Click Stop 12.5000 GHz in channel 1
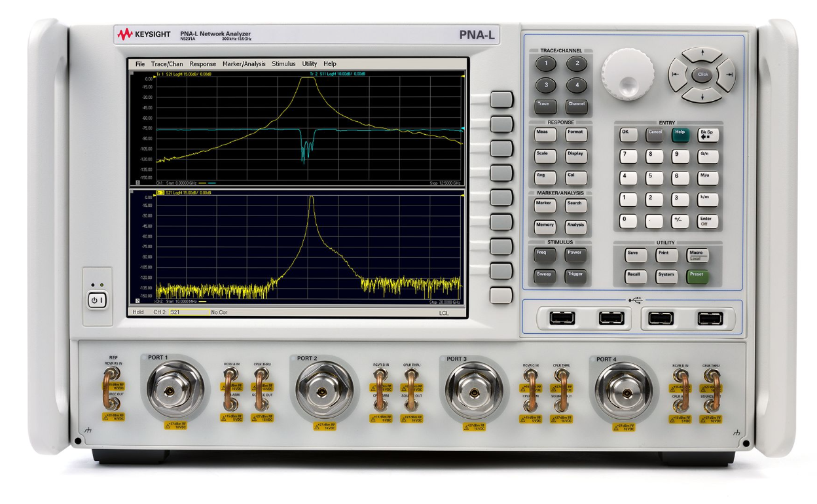817x504 pixels. [445, 183]
